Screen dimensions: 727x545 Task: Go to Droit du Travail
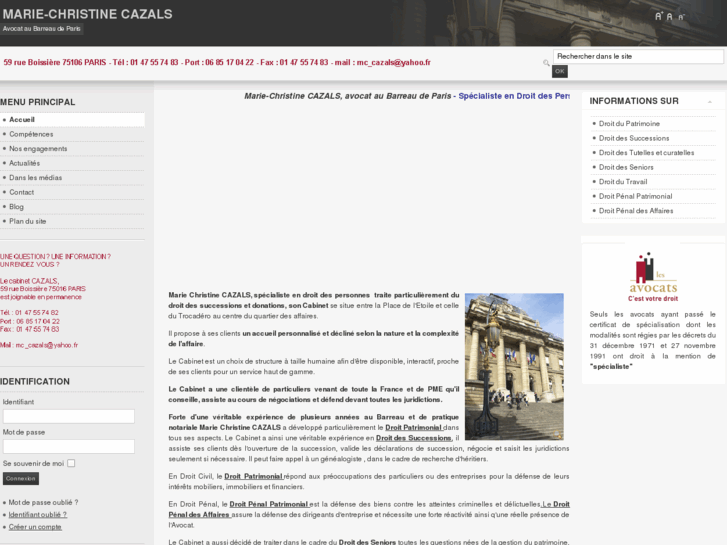[623, 182]
